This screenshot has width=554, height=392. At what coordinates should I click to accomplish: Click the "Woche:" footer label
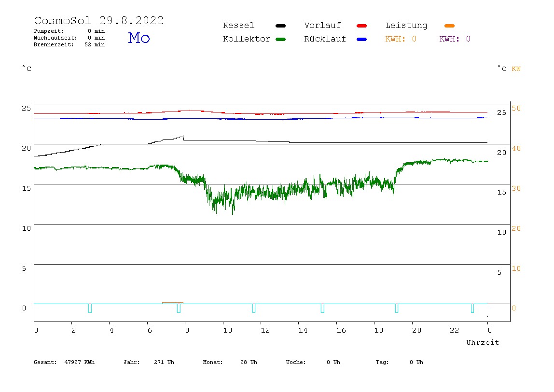point(296,362)
